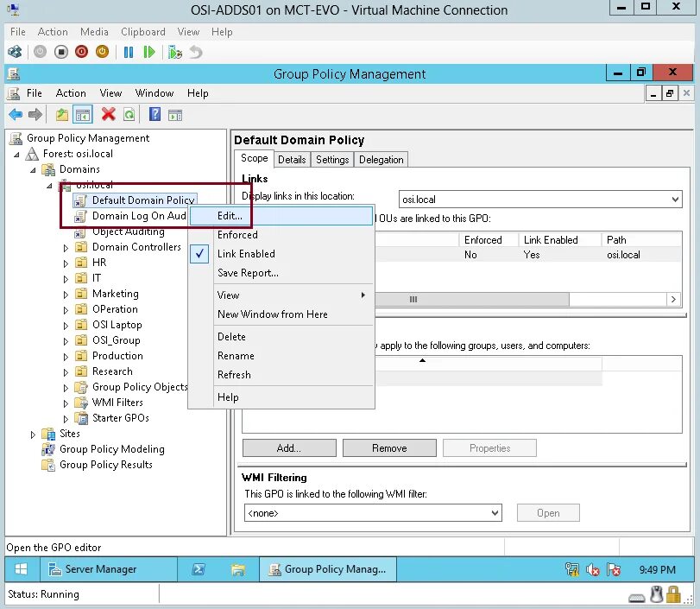Click the taskbar clock showing 9:49 PM

[x=657, y=569]
